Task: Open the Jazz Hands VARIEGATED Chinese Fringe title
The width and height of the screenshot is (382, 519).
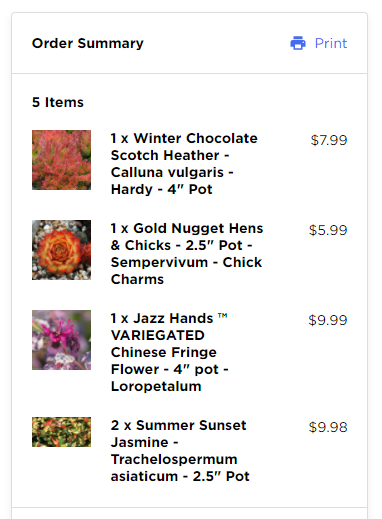Action: coord(169,352)
